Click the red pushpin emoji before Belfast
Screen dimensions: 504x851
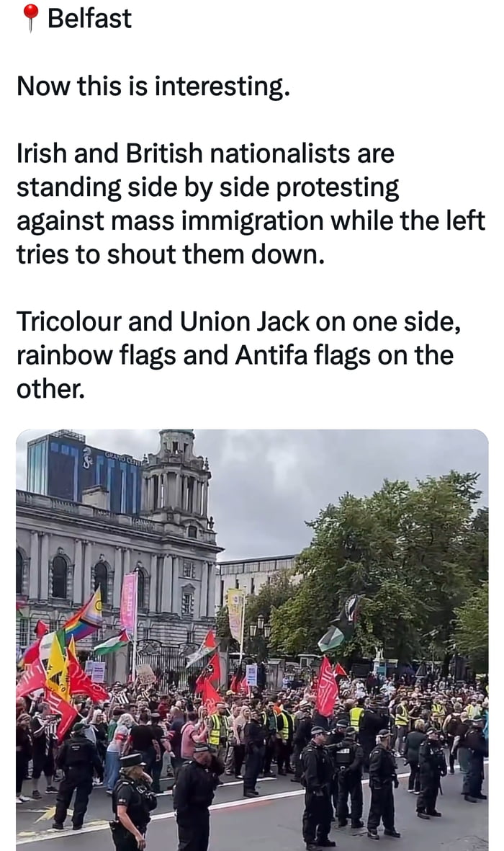pos(30,17)
